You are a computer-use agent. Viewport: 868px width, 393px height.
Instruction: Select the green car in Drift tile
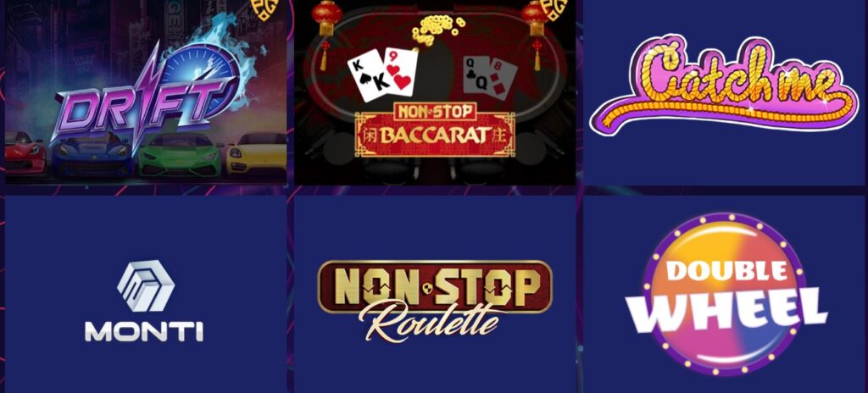pos(180,154)
